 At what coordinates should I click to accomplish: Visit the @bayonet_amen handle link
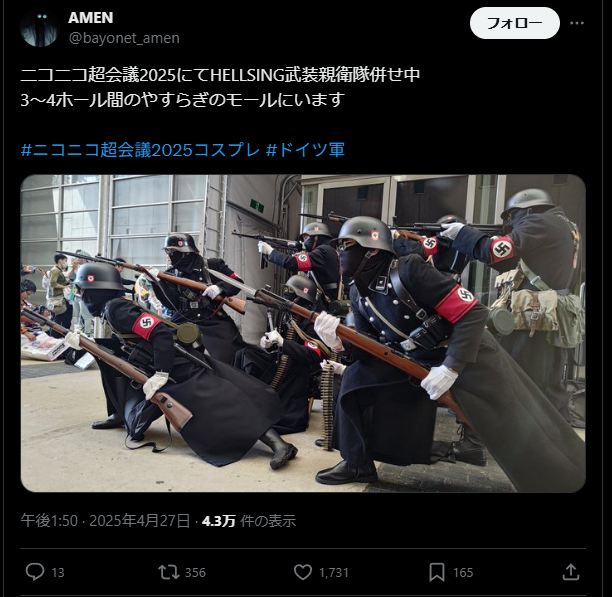pyautogui.click(x=124, y=38)
